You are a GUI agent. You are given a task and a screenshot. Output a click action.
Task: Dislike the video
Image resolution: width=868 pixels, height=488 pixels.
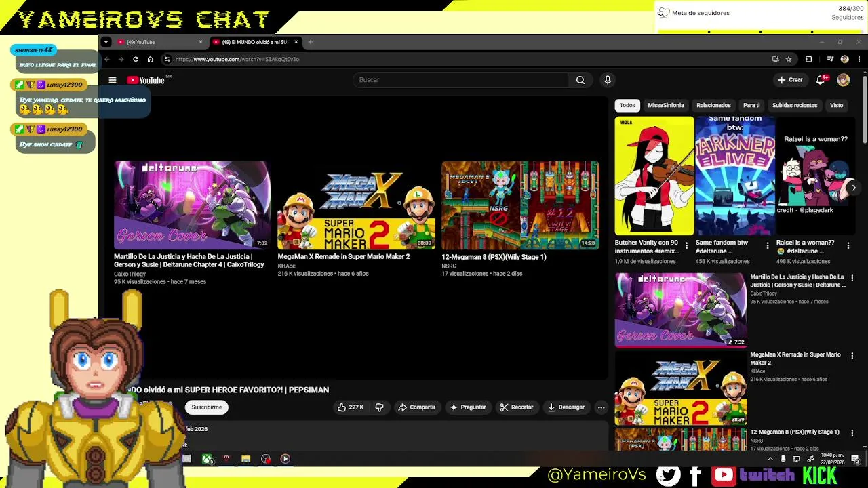point(379,407)
